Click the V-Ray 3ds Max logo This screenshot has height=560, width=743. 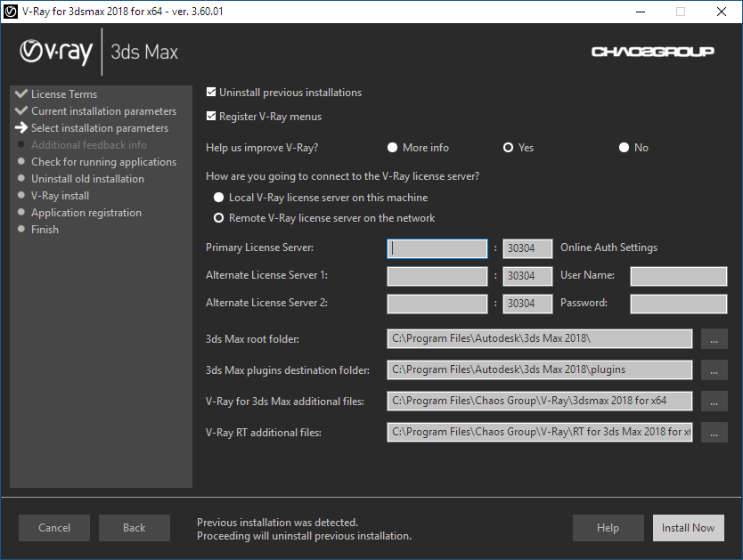point(99,52)
